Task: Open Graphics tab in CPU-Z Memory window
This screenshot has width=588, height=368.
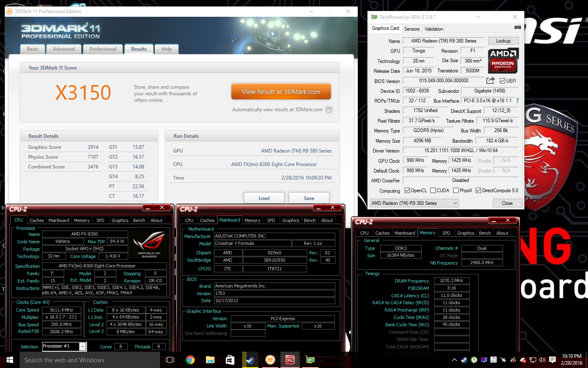Action: [466, 233]
